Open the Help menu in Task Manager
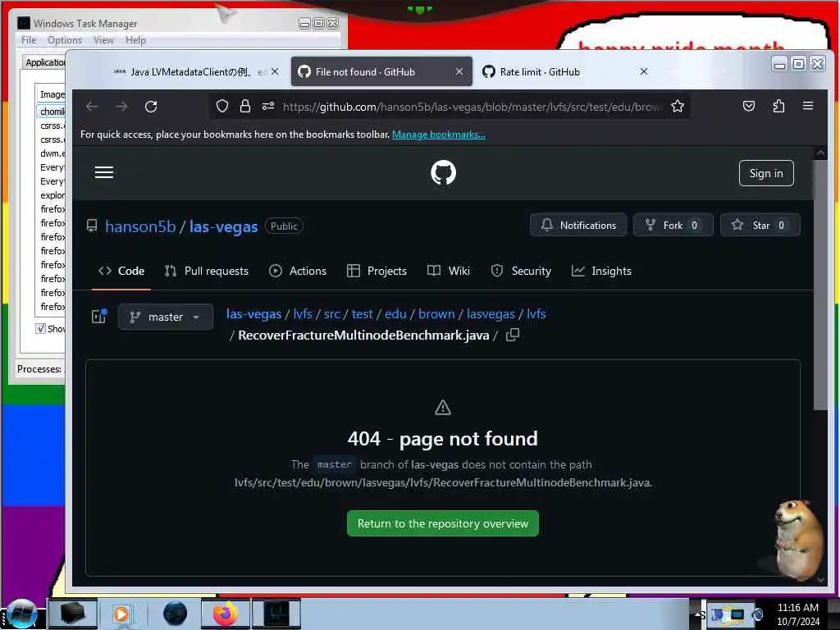Viewport: 840px width, 630px height. click(x=135, y=40)
